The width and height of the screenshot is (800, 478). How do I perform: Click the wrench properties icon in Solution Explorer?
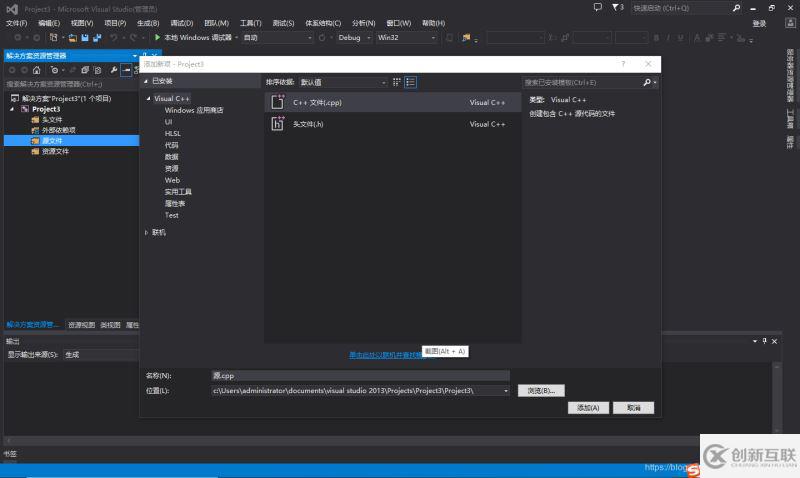[x=113, y=70]
